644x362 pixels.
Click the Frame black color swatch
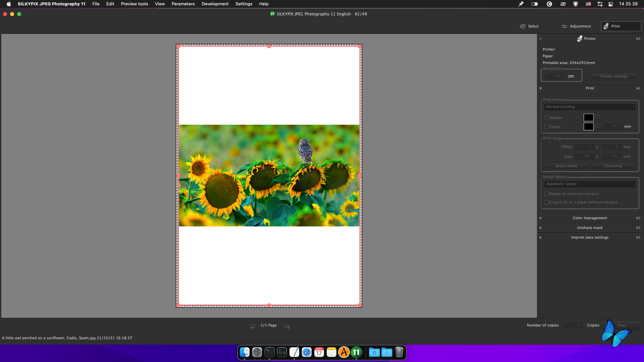[588, 127]
